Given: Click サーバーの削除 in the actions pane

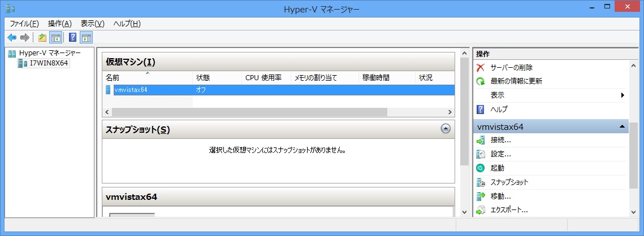Looking at the screenshot, I should coord(511,67).
